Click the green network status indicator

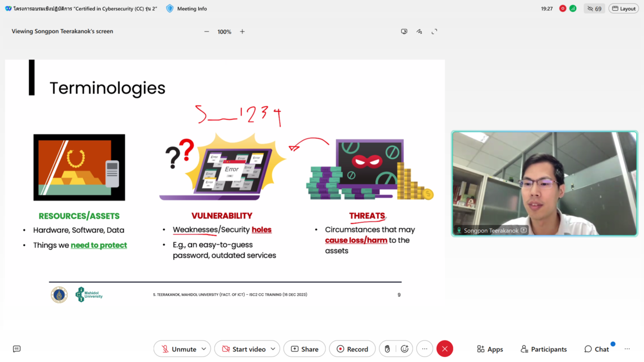pyautogui.click(x=573, y=8)
